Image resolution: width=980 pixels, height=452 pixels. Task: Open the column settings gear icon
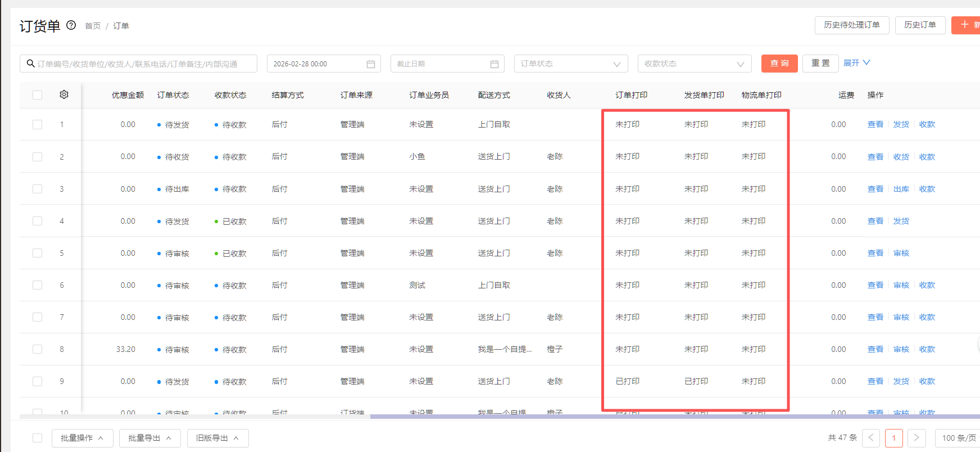(x=64, y=94)
